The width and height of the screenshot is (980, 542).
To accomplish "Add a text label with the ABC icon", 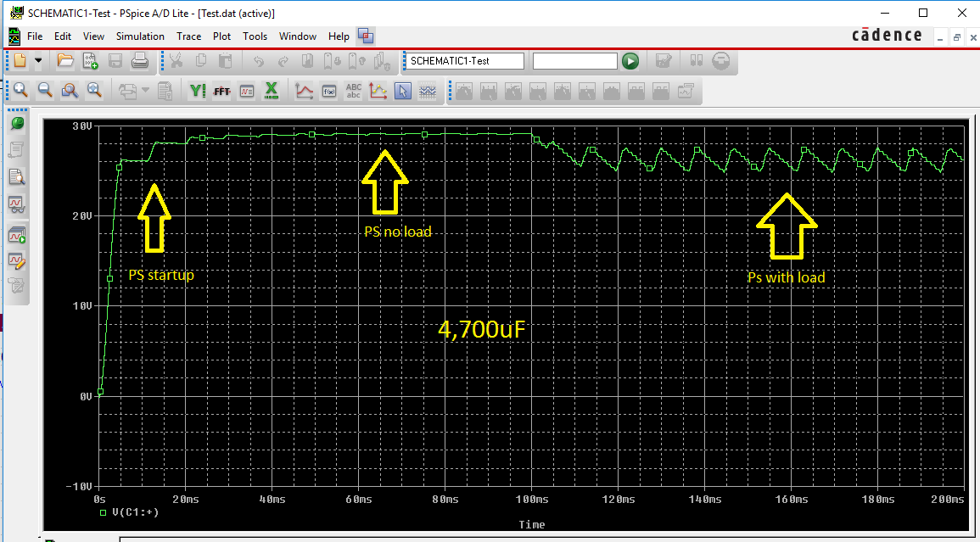I will pos(354,91).
